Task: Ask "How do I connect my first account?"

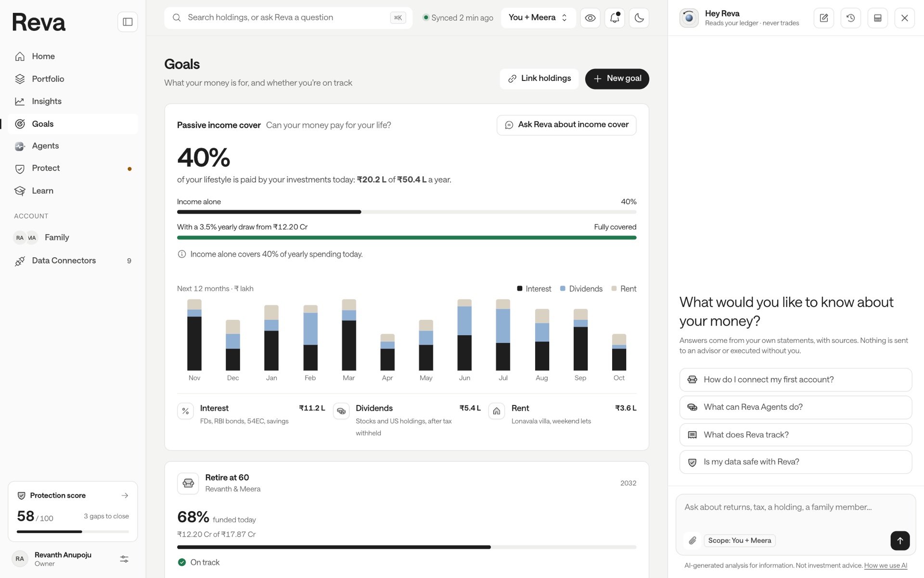Action: (796, 380)
